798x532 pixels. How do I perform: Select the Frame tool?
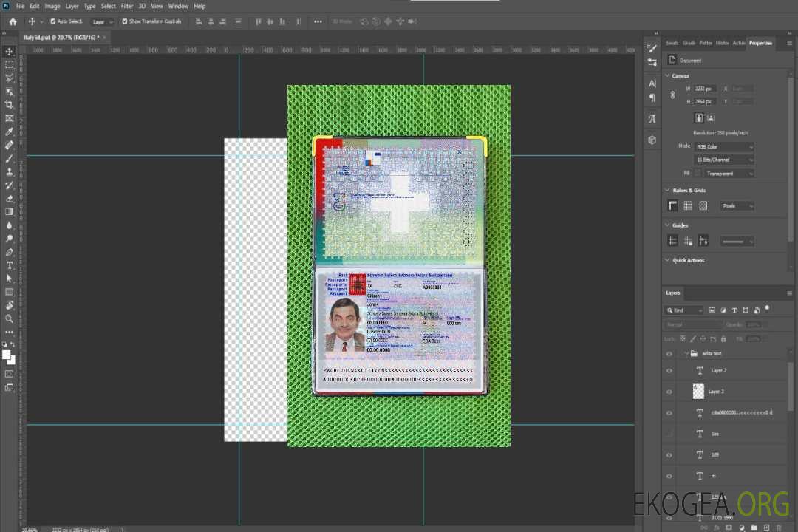[9, 118]
